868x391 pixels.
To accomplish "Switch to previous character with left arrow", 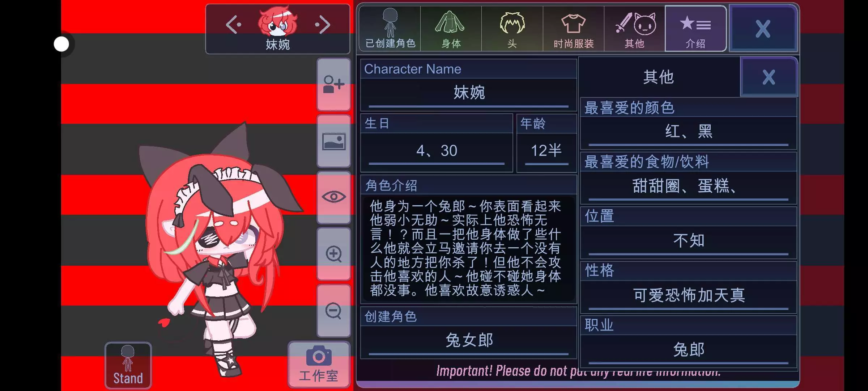I will pos(233,25).
